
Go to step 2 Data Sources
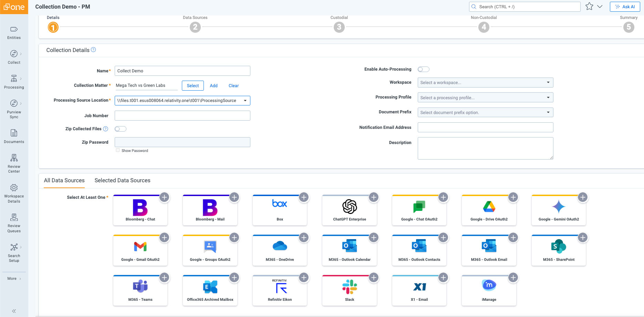[195, 27]
